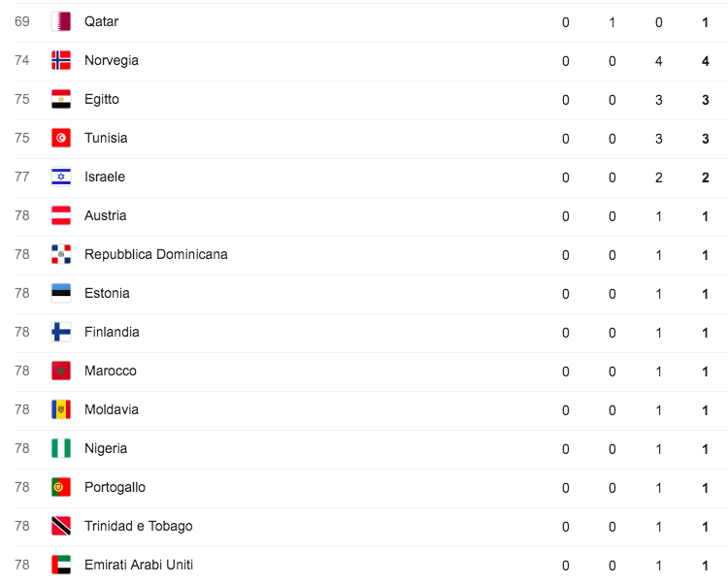
Task: Click Israele's bronze medal count
Action: (659, 178)
